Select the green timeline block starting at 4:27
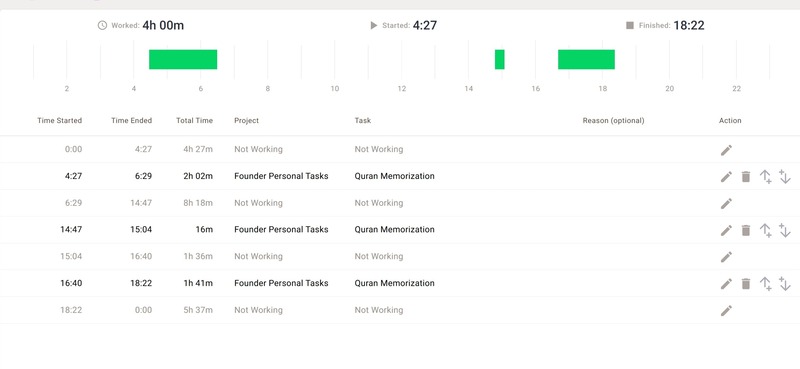Screen dimensions: 800x369 [183, 59]
